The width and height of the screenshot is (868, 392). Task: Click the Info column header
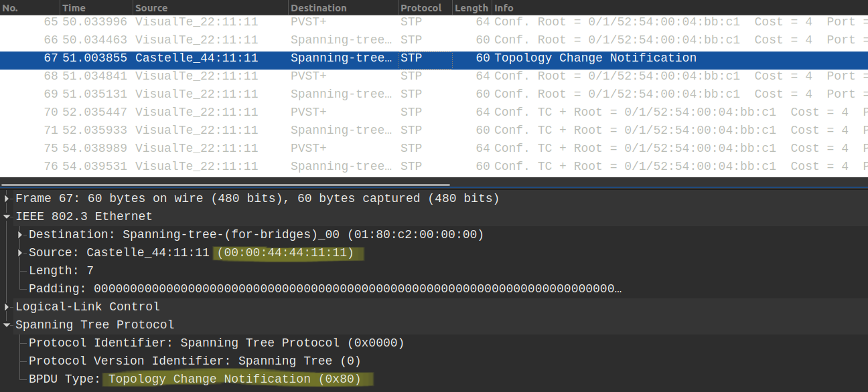(x=670, y=8)
